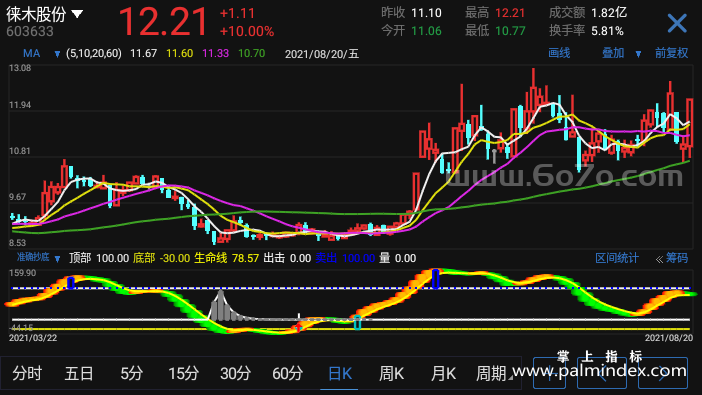702x395 pixels.
Task: Switch to the 分时 intraday tab
Action: click(27, 373)
